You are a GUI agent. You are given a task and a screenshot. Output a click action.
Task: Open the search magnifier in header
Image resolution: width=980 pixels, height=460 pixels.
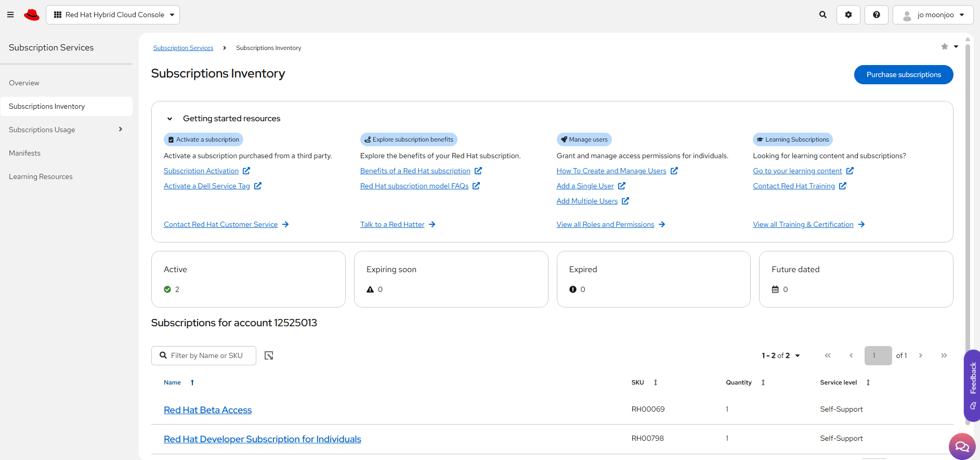tap(823, 15)
